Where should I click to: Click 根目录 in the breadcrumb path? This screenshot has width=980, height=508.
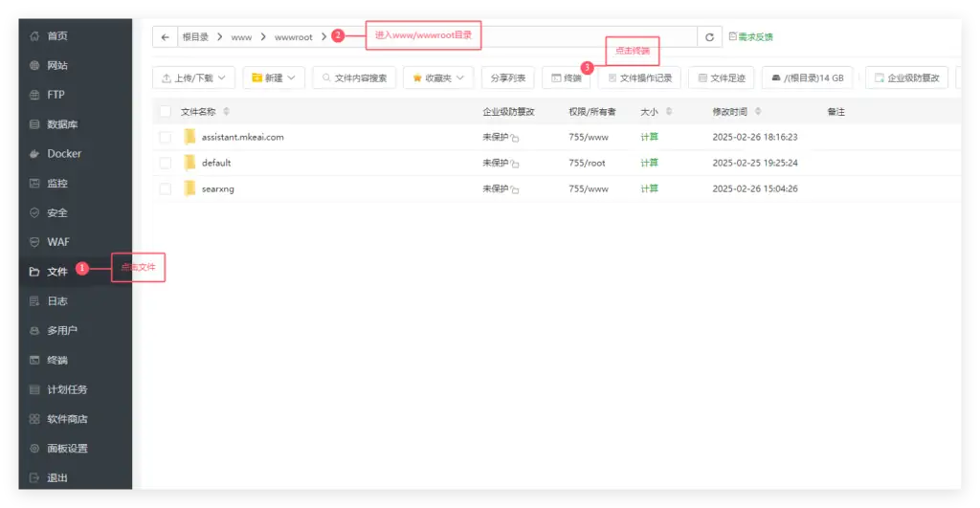195,37
